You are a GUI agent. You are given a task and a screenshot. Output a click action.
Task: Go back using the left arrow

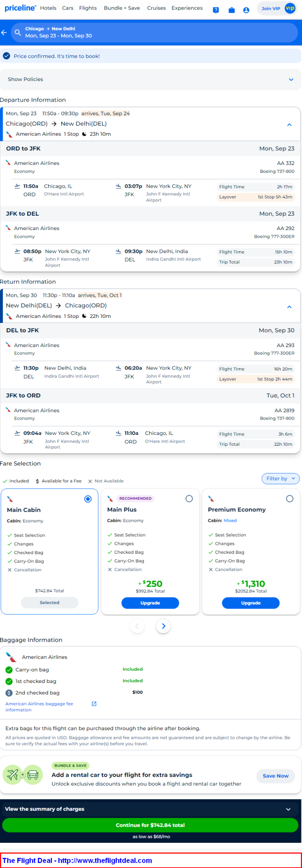pos(4,32)
